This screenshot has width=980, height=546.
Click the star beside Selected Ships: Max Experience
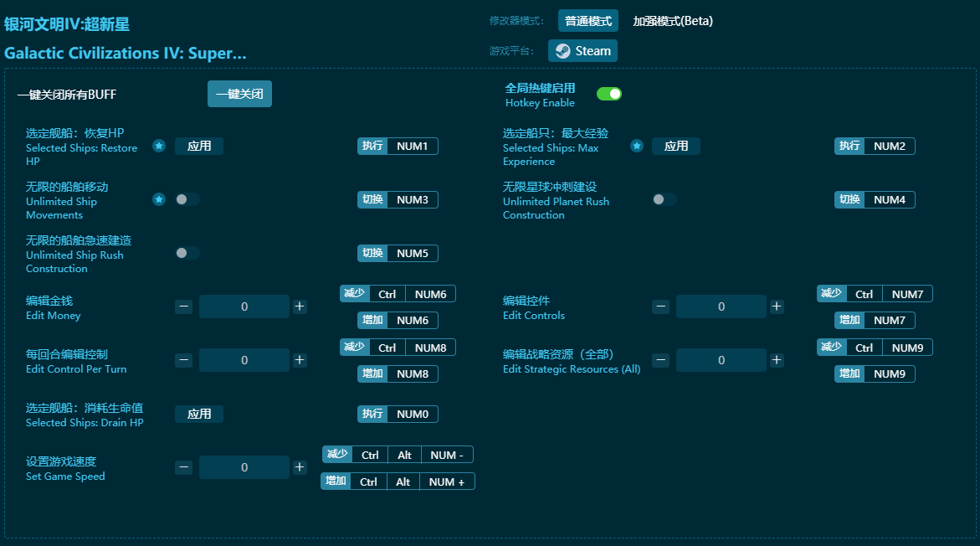pos(636,146)
